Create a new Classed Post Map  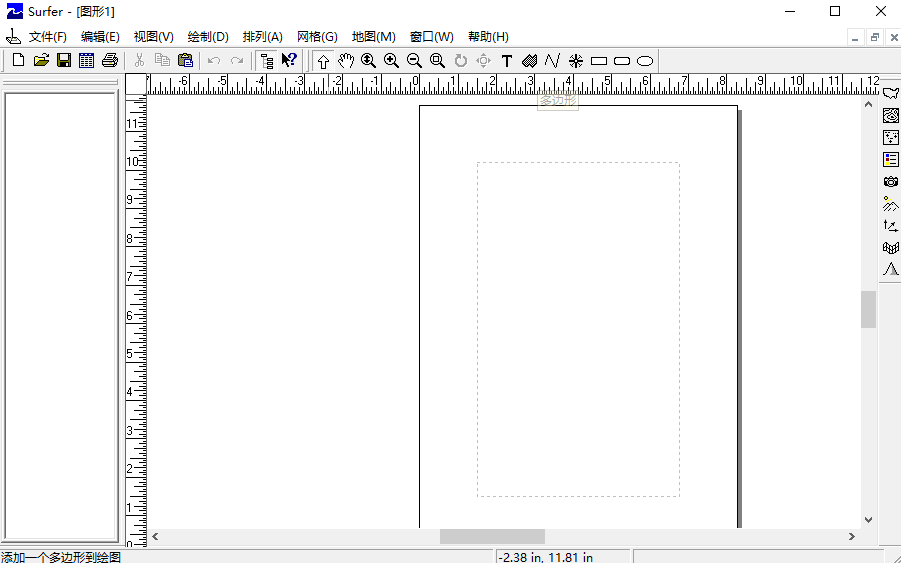[891, 159]
